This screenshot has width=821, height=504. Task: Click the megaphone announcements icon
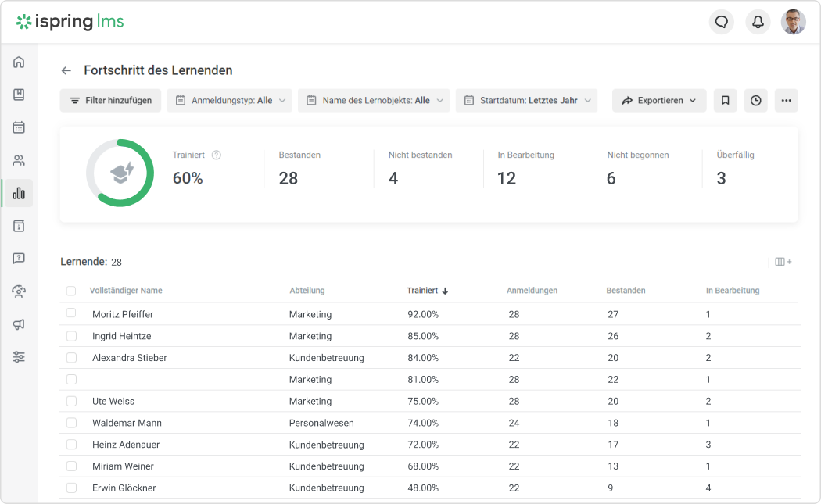(19, 323)
